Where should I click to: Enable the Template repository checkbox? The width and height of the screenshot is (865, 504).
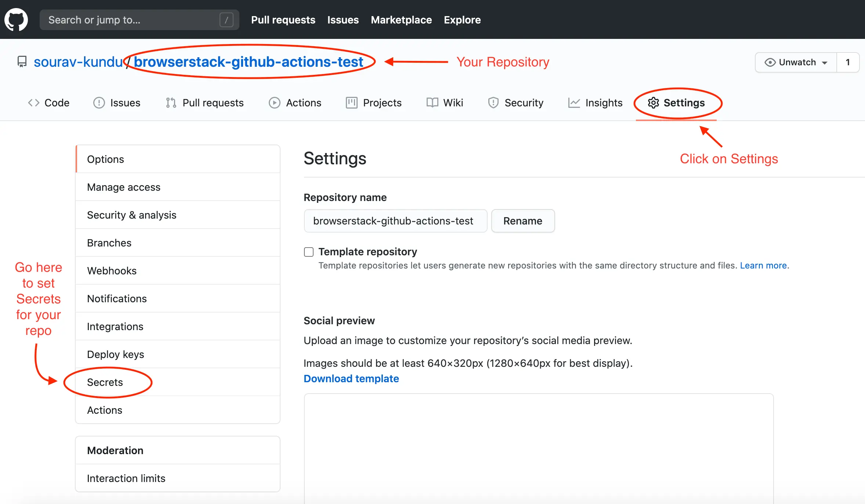[309, 252]
